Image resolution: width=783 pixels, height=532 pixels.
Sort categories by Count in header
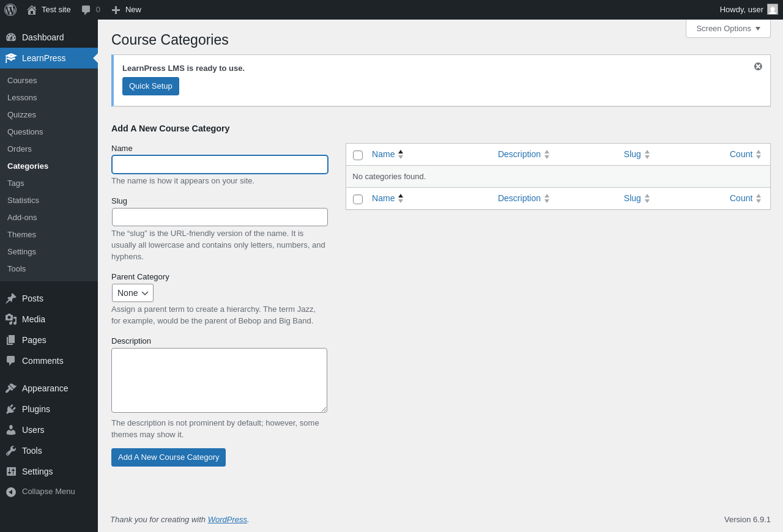coord(741,154)
